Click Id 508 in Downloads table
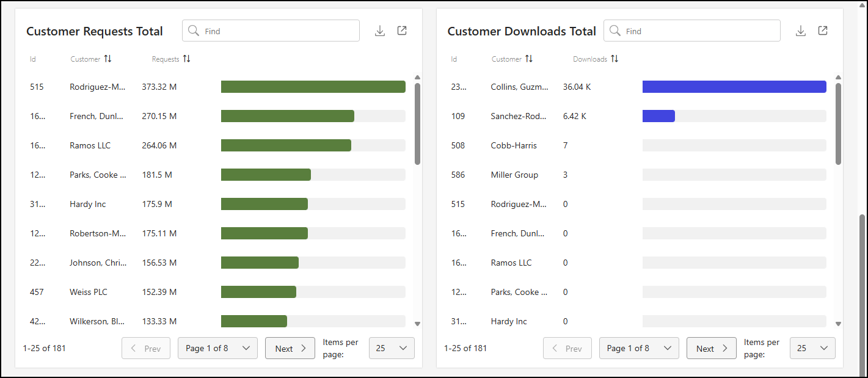The height and width of the screenshot is (378, 868). pos(458,145)
